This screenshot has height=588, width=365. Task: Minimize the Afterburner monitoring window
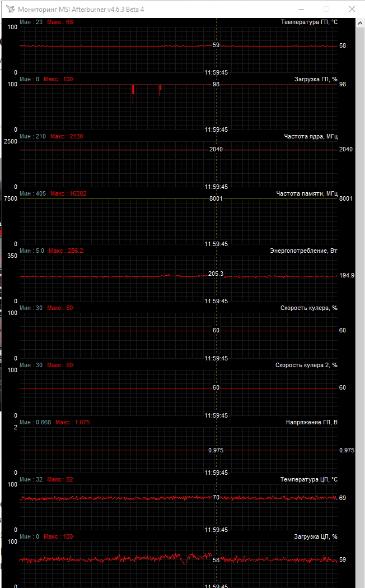(x=301, y=9)
